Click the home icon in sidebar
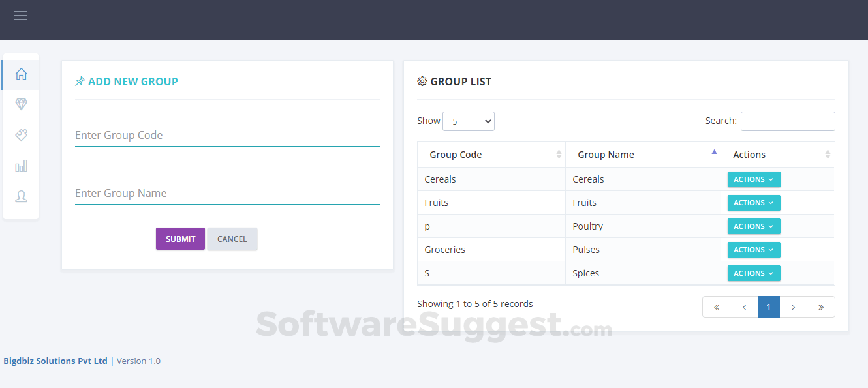Image resolution: width=868 pixels, height=388 pixels. [21, 74]
